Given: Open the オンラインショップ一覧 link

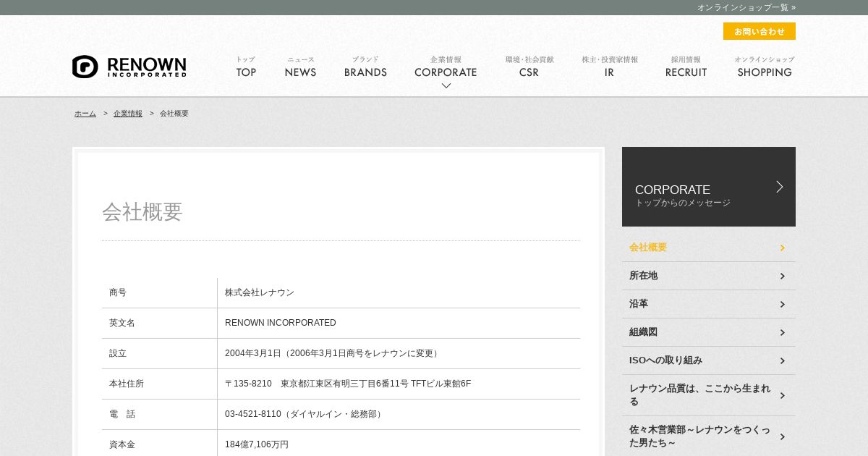Looking at the screenshot, I should pos(746,7).
